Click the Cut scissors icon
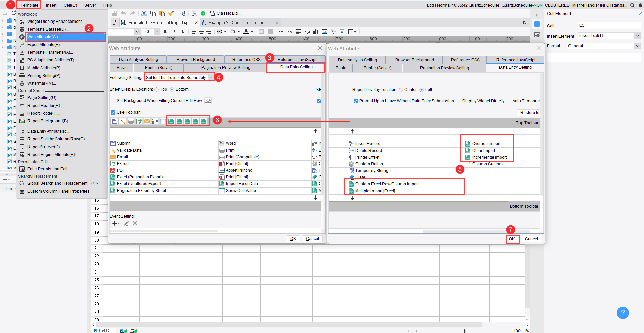Screen dimensions: 644x333 (x=144, y=13)
